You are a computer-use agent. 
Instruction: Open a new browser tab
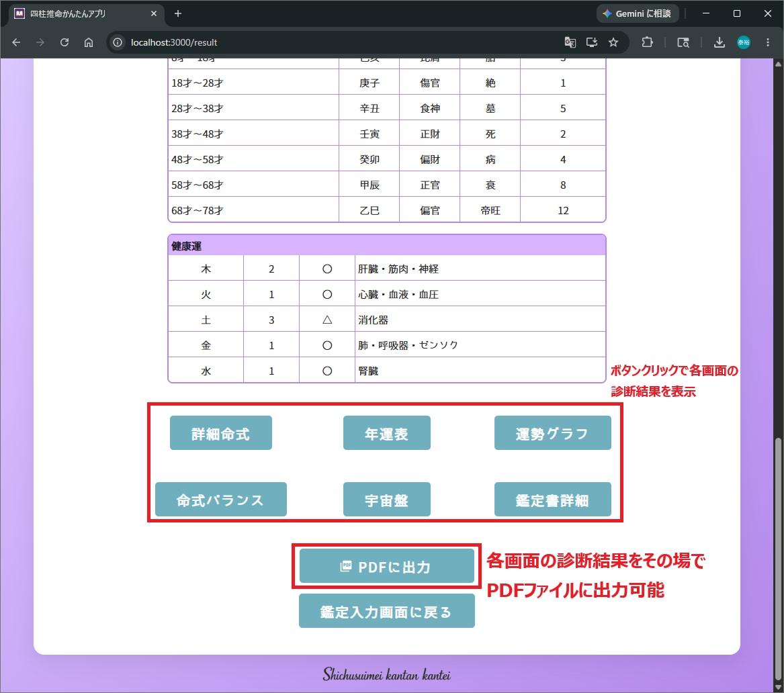click(178, 13)
